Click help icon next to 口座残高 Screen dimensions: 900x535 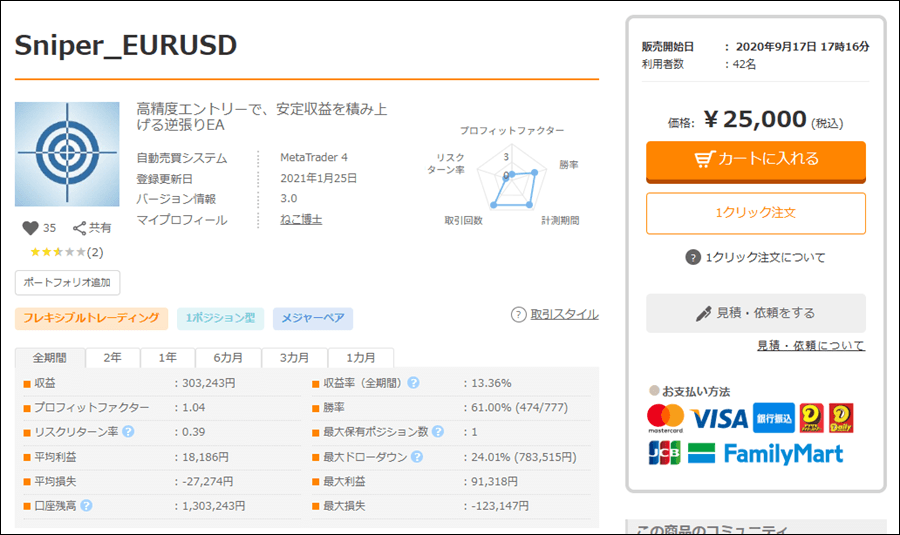tap(86, 506)
